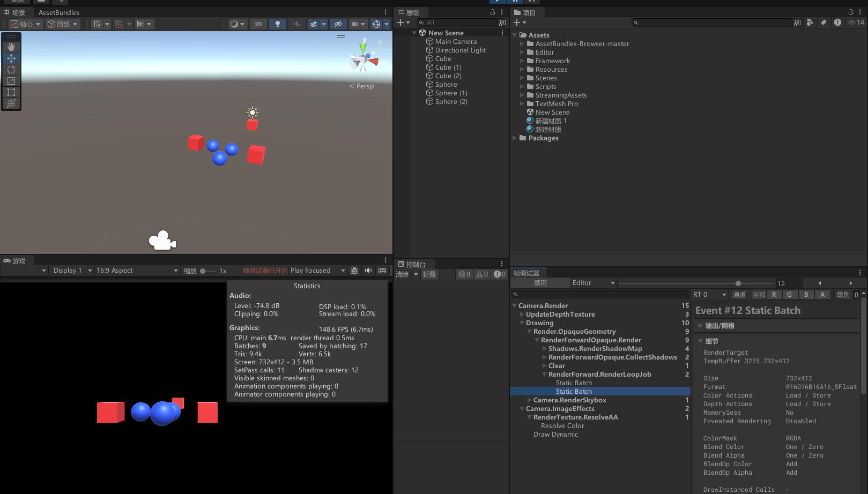Select the Rect transform tool
The height and width of the screenshot is (494, 868).
[11, 92]
